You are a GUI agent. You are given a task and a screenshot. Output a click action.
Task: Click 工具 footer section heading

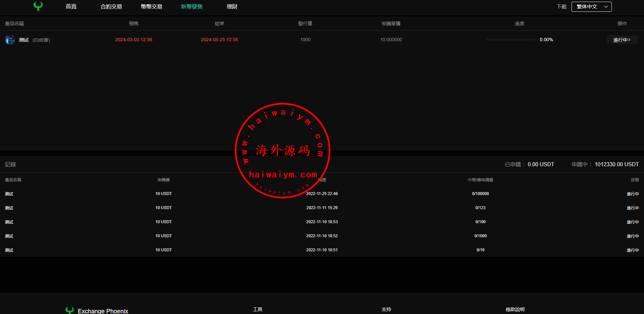coord(258,309)
